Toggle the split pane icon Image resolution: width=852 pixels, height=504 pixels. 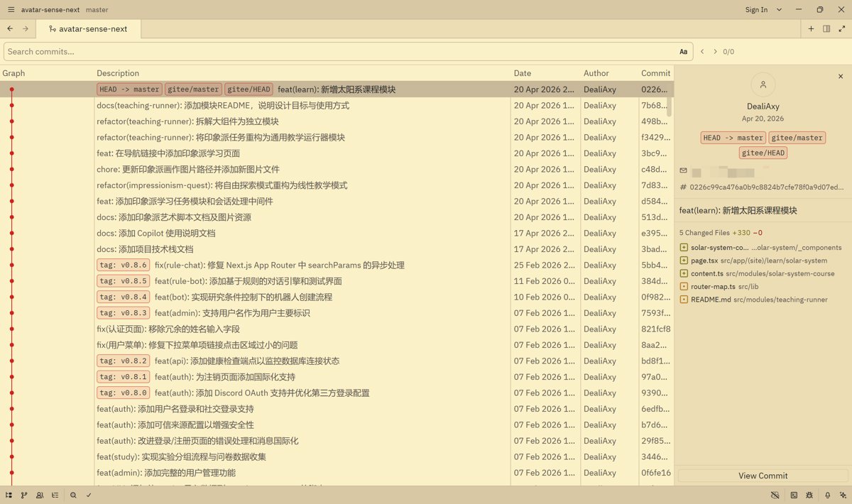pos(826,29)
